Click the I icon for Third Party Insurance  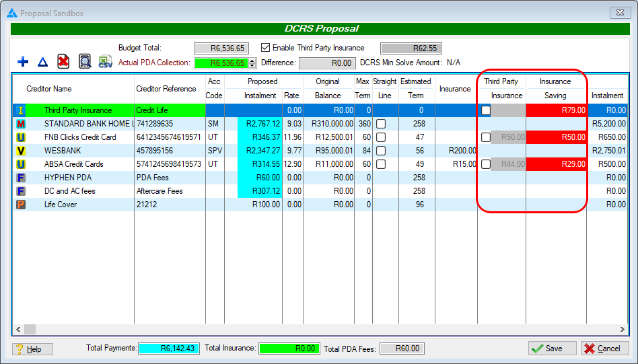(21, 110)
